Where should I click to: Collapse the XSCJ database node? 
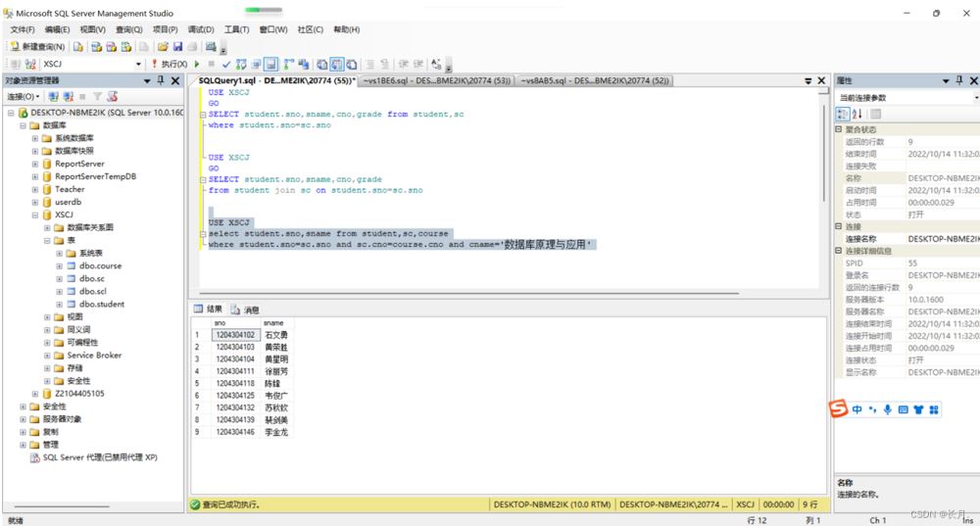click(x=34, y=215)
